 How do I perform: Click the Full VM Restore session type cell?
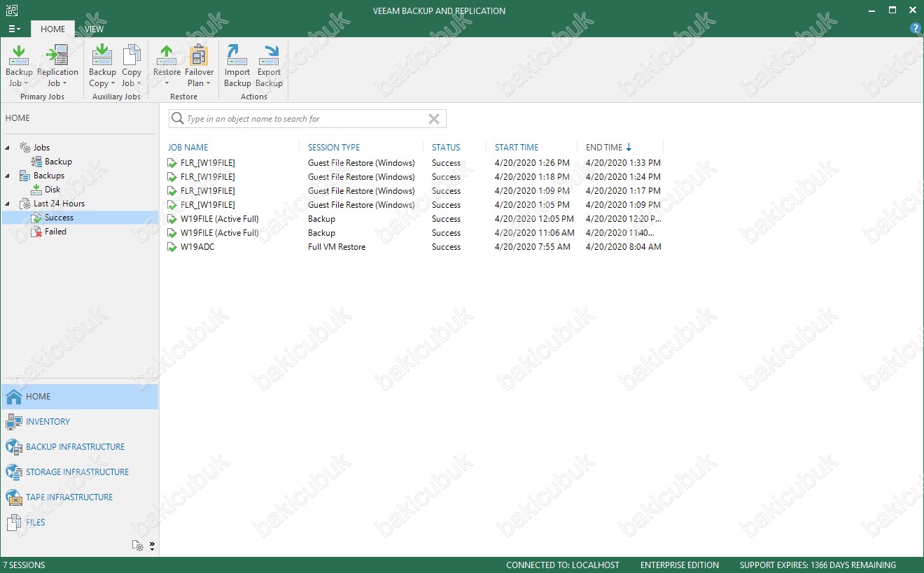337,247
